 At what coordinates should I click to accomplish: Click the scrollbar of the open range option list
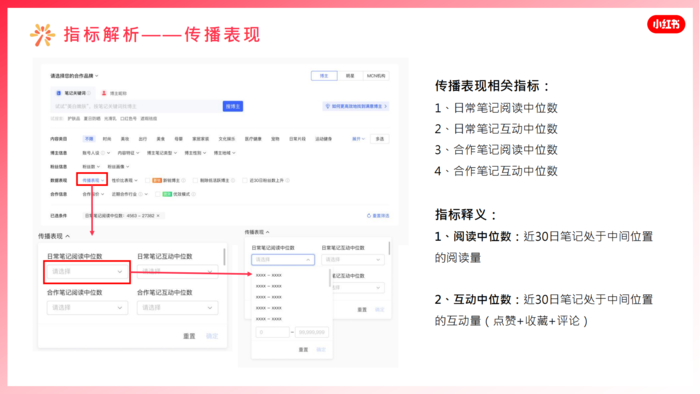point(330,278)
